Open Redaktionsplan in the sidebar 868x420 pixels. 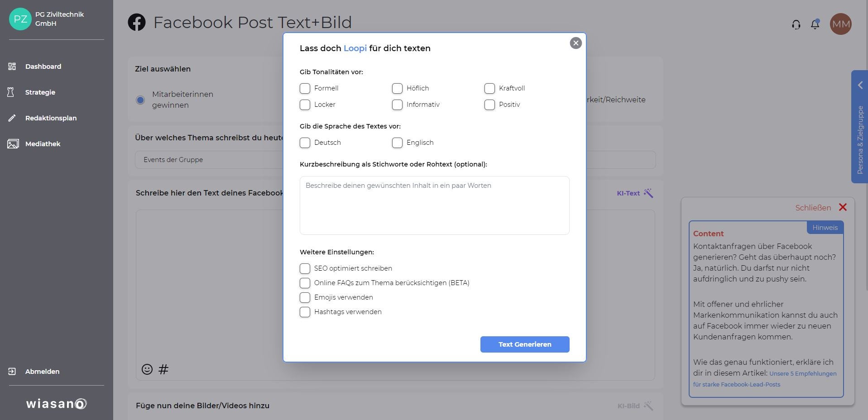[x=51, y=118]
